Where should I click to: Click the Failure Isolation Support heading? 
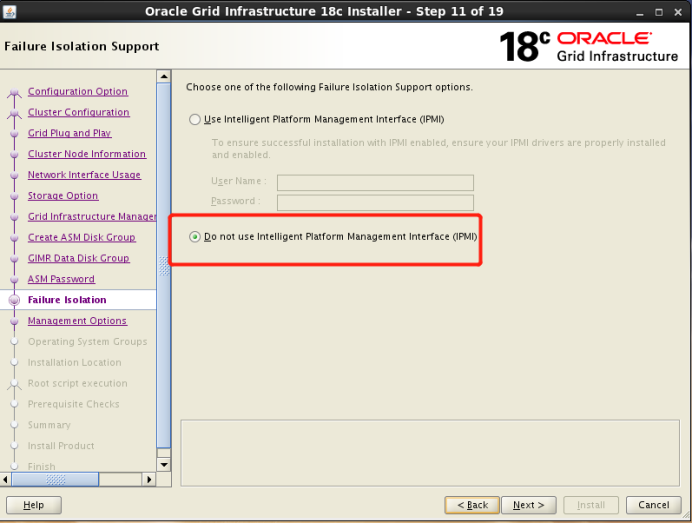click(x=82, y=46)
